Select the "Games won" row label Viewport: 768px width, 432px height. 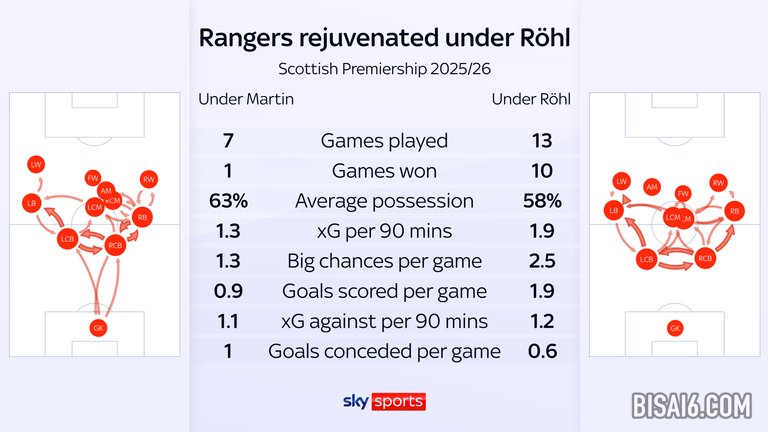[x=383, y=170]
